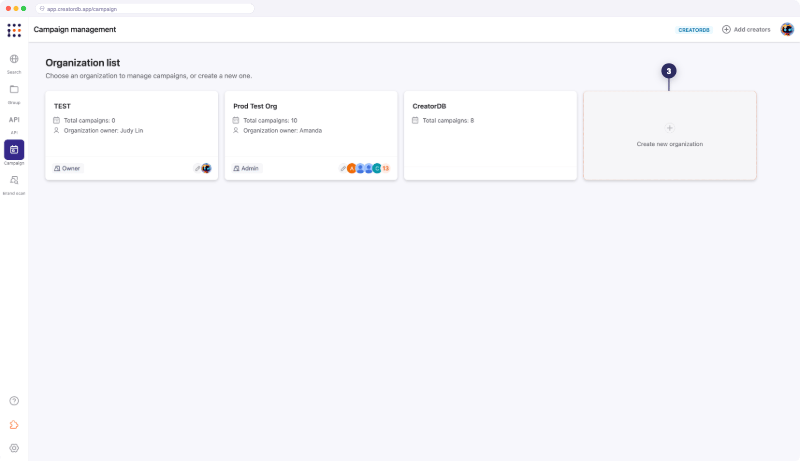Screen dimensions: 800x461
Task: Click the '13' extra members count badge
Action: click(386, 168)
